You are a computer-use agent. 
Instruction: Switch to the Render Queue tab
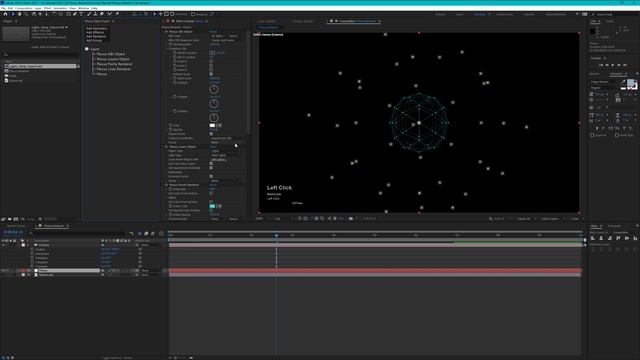coord(16,226)
